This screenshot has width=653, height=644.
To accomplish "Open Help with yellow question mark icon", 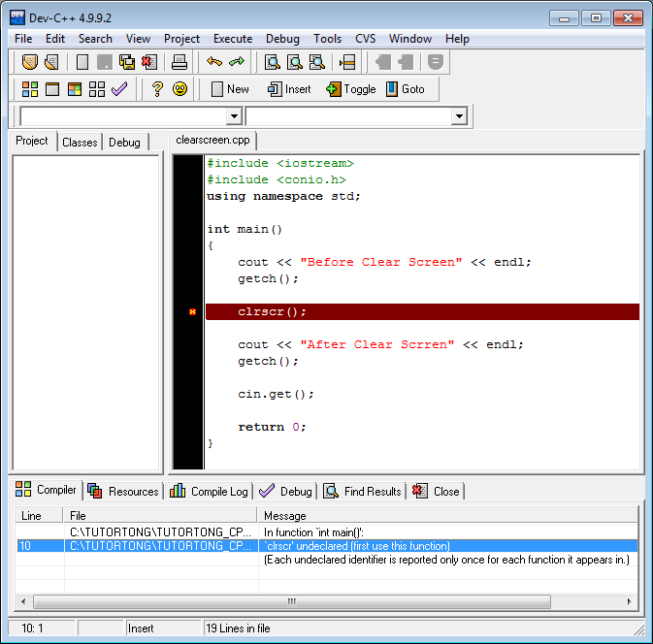I will [157, 89].
